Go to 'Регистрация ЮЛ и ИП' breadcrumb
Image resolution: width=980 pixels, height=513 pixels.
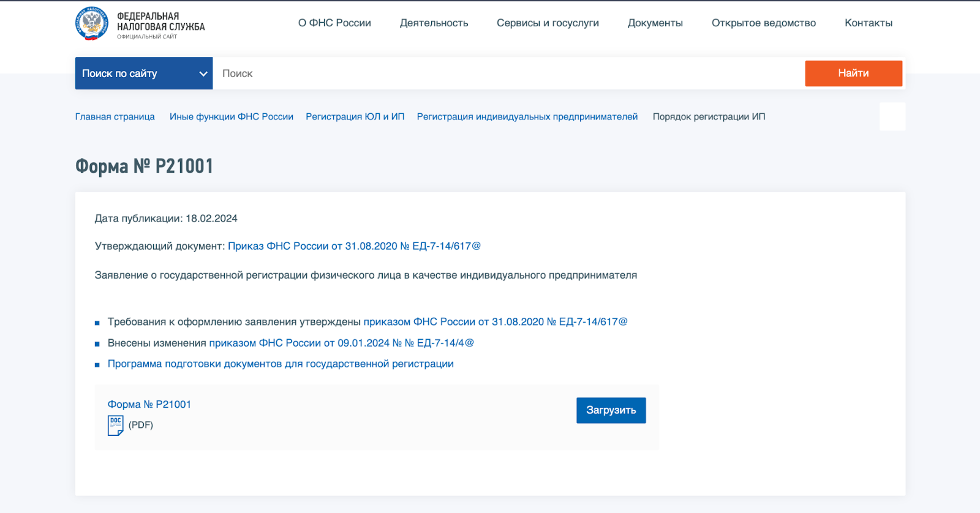tap(355, 117)
